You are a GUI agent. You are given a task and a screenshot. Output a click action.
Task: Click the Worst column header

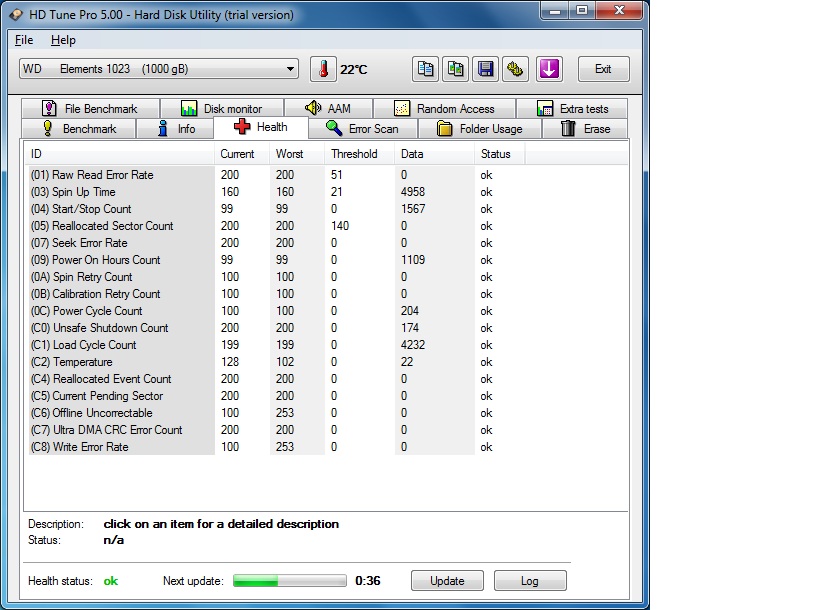point(297,154)
